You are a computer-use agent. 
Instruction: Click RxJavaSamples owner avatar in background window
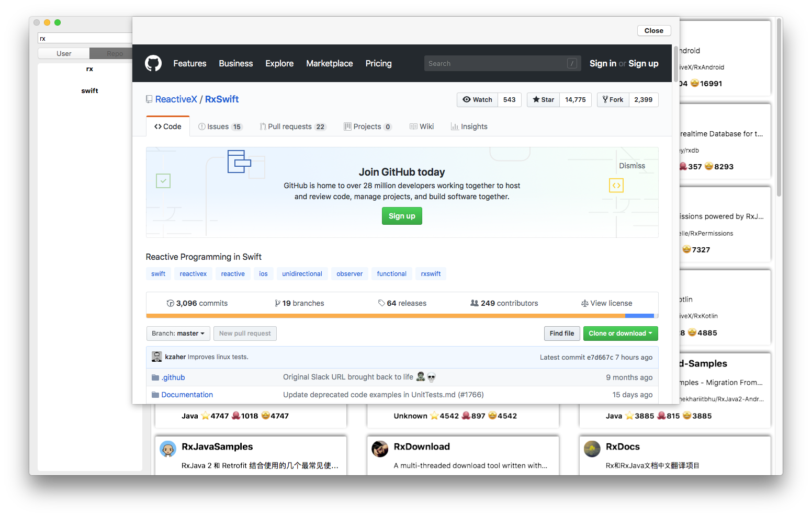[x=168, y=449]
